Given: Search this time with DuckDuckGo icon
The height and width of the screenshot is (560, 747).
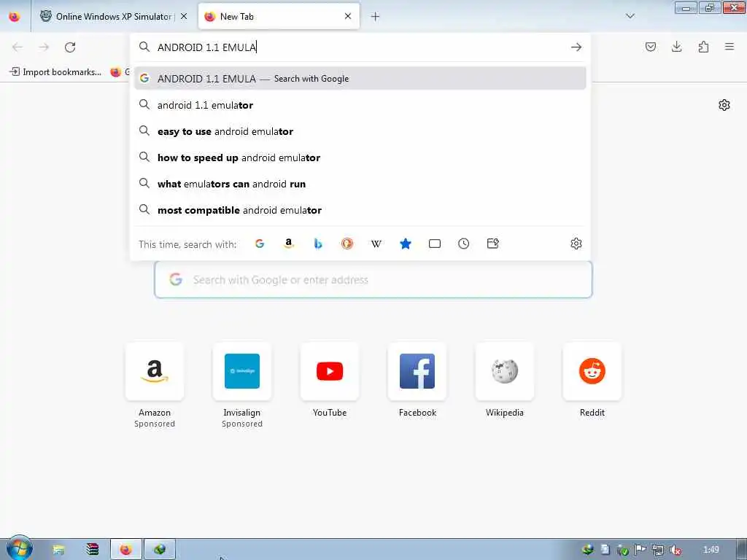Looking at the screenshot, I should tap(347, 244).
